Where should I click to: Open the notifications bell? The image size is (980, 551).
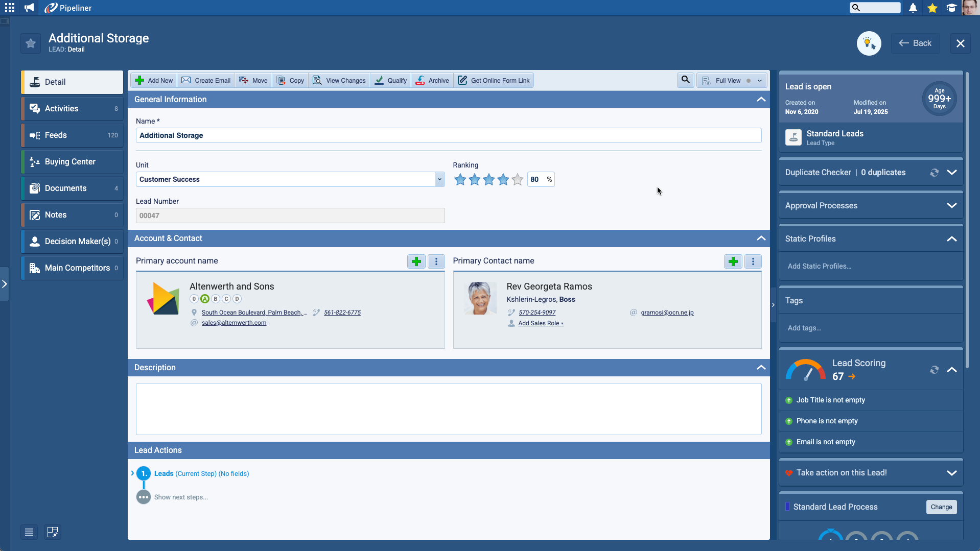pyautogui.click(x=913, y=8)
